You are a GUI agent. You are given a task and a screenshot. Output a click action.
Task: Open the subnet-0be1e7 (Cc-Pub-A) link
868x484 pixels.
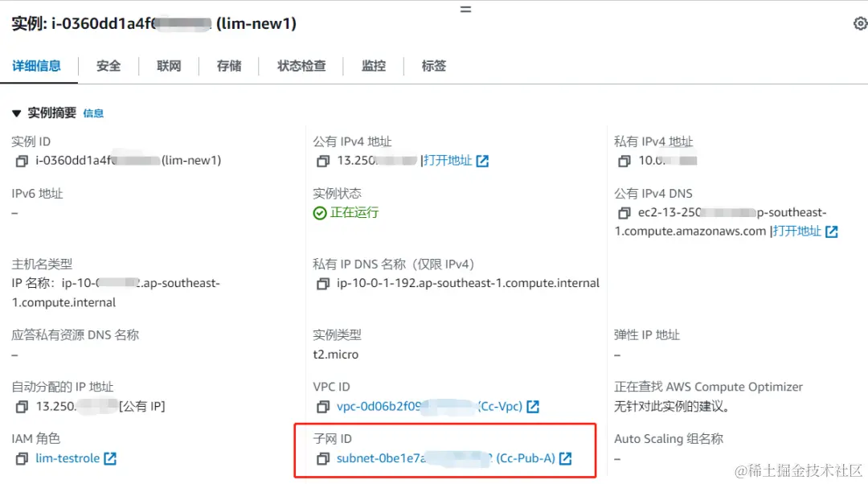click(445, 458)
